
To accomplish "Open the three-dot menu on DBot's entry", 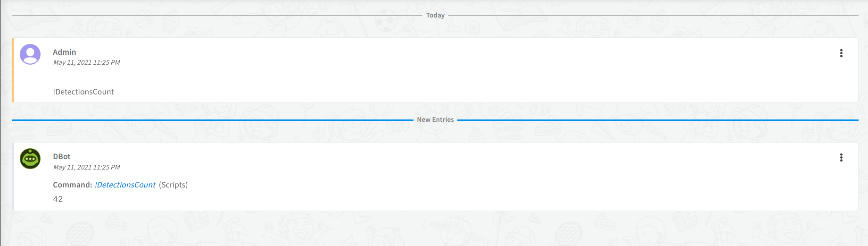I will pyautogui.click(x=841, y=158).
